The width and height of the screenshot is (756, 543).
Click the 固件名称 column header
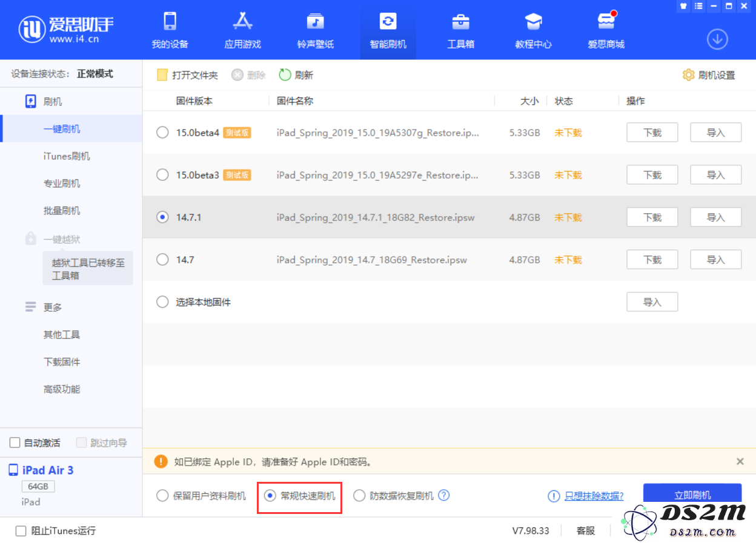295,101
